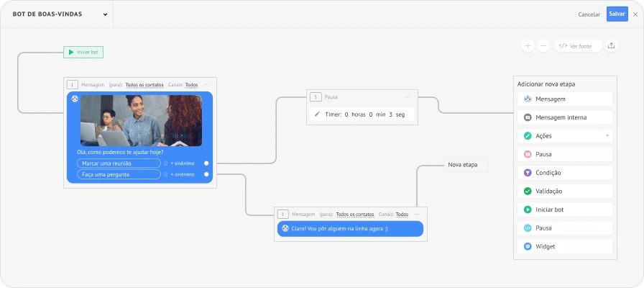
Task: Delete the 'Marcar uma reunião' option via trash icon
Action: point(166,163)
